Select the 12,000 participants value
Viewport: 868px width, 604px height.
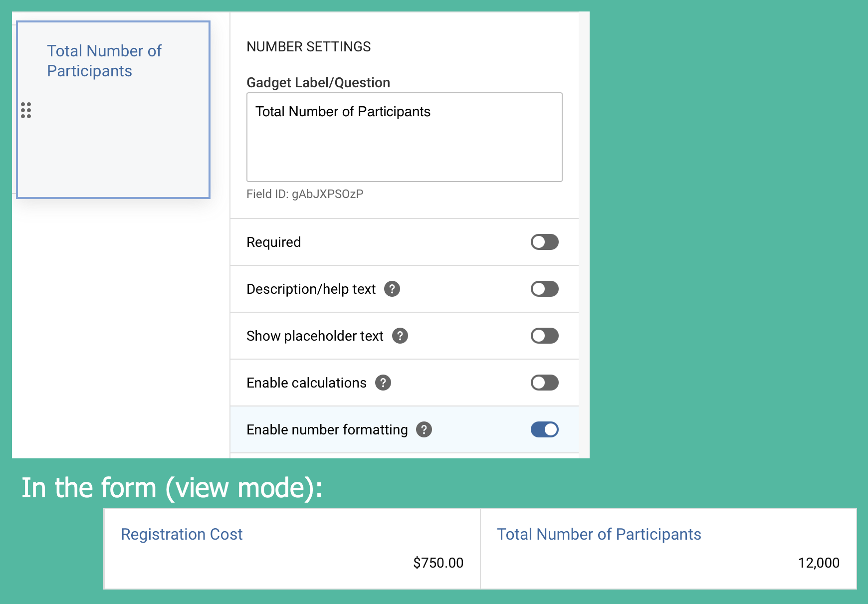(819, 563)
